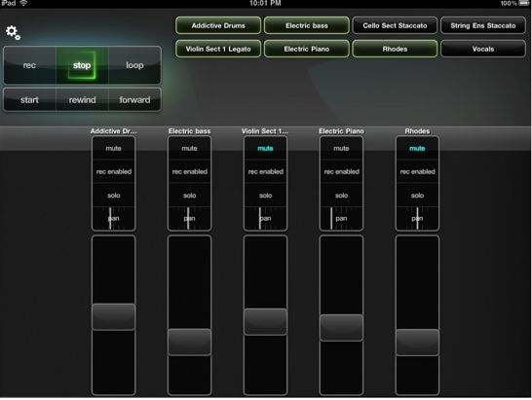
Task: Select the Cello Sect Staccato track
Action: coord(395,25)
